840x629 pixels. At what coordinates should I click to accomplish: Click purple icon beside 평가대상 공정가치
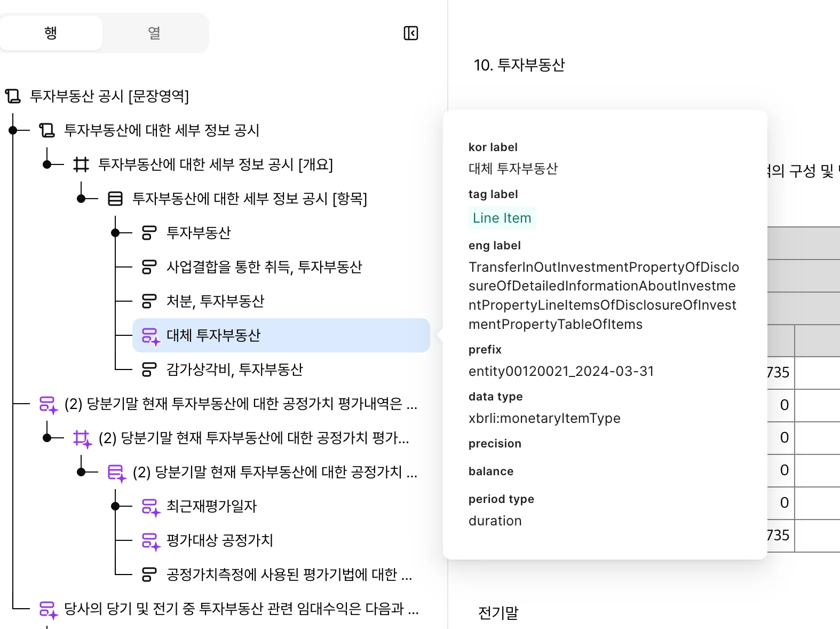(150, 541)
